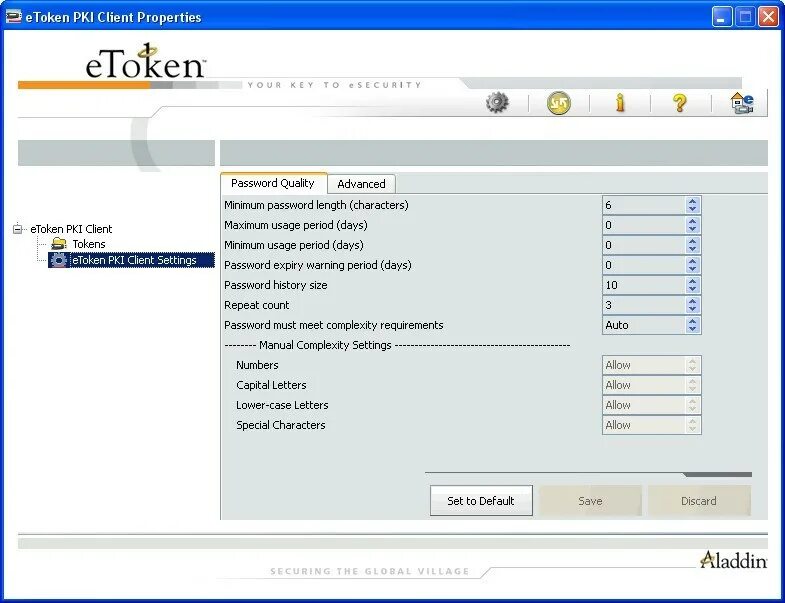
Task: Click the Capital Letters Allow selector
Action: click(651, 385)
